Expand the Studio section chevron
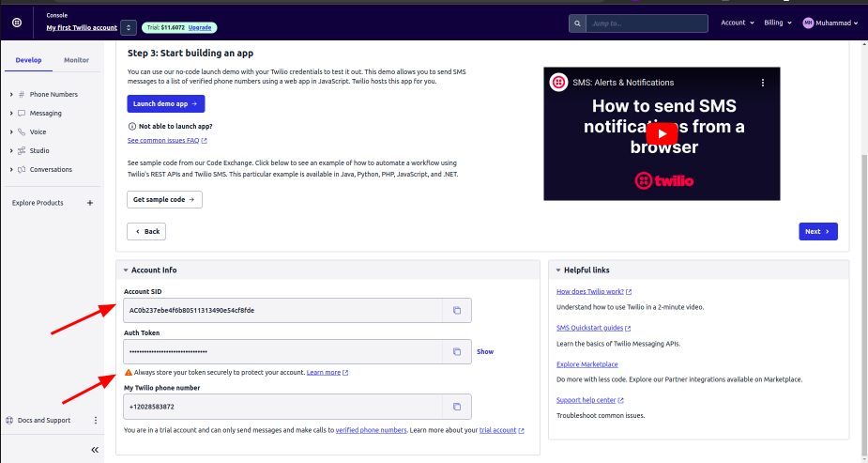Screen dimensions: 868x463 pyautogui.click(x=11, y=150)
